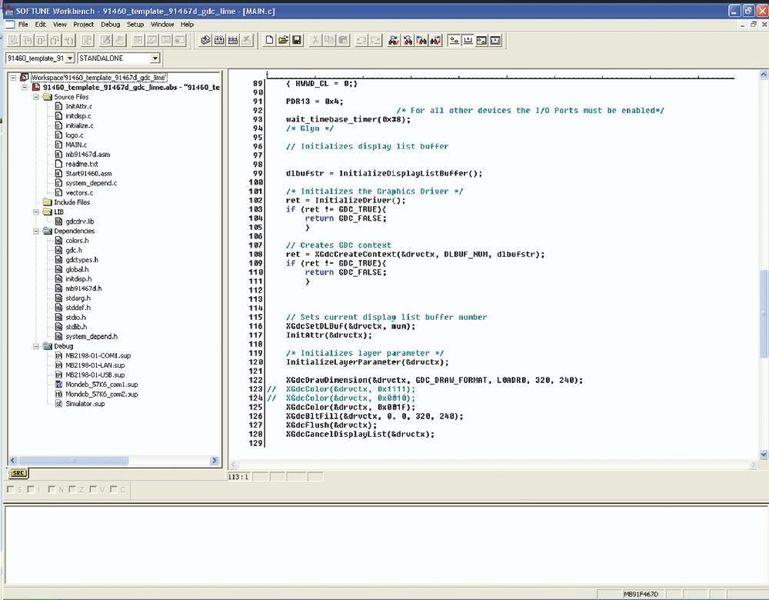Select initdisp.c source file
Viewport: 769px width, 600px height.
[x=78, y=116]
